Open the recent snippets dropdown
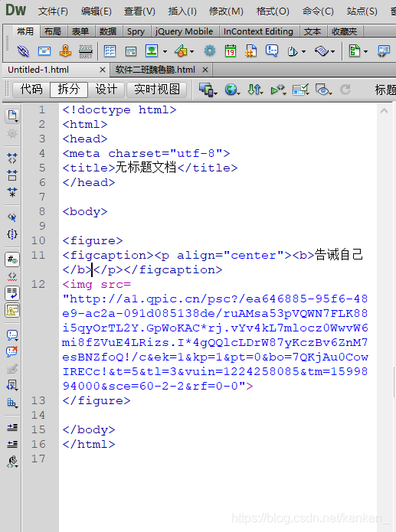This screenshot has width=396, height=532. pyautogui.click(x=12, y=386)
